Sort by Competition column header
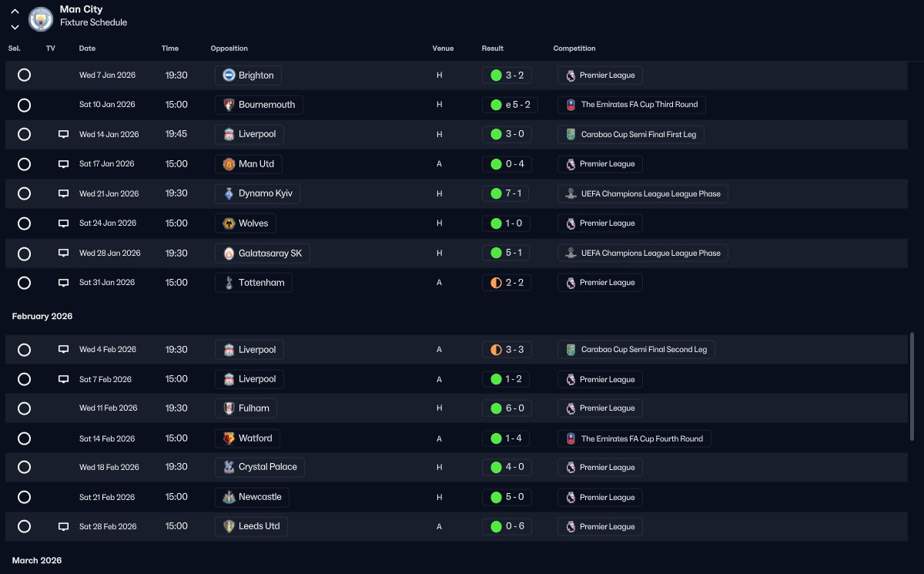 (x=574, y=49)
